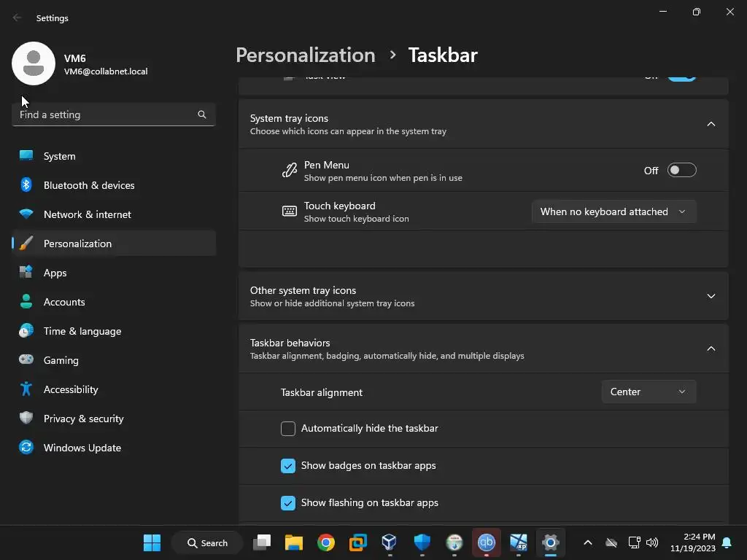Open the Gaming settings category
Image resolution: width=747 pixels, height=560 pixels.
point(113,360)
